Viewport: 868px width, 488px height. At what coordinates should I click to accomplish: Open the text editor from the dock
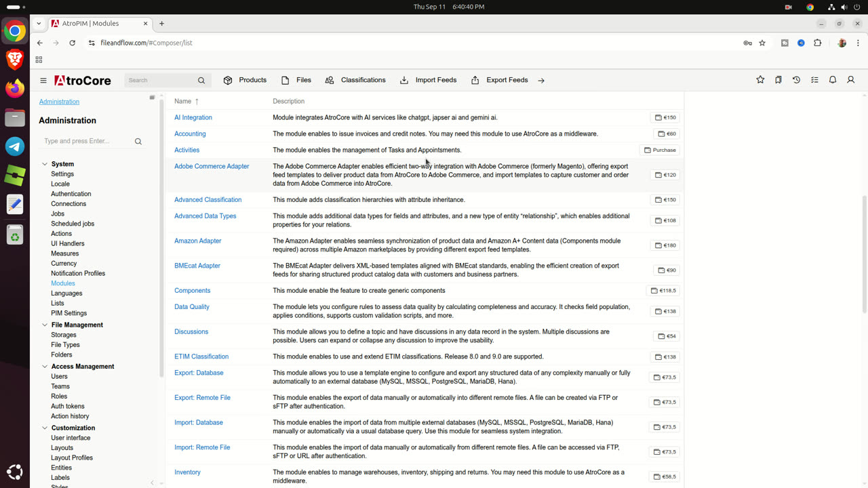tap(15, 203)
